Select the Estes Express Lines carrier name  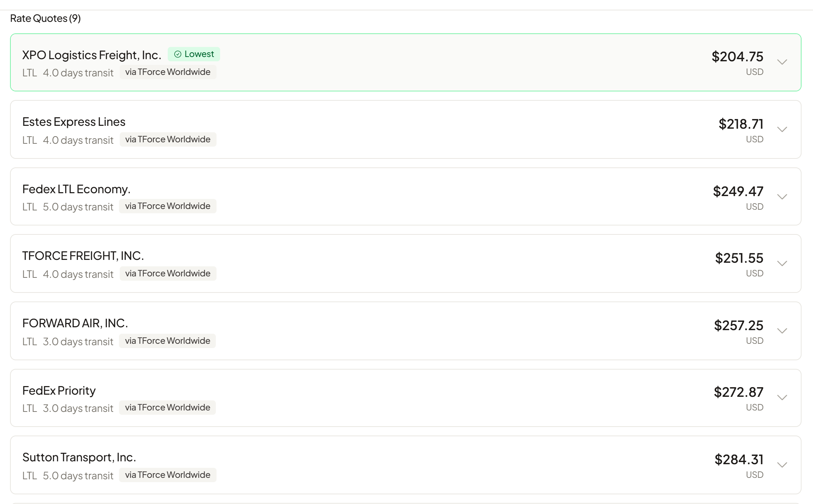[x=74, y=122]
